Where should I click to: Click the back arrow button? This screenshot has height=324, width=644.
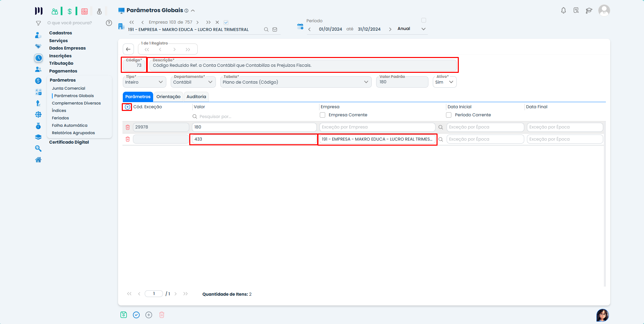coord(128,49)
